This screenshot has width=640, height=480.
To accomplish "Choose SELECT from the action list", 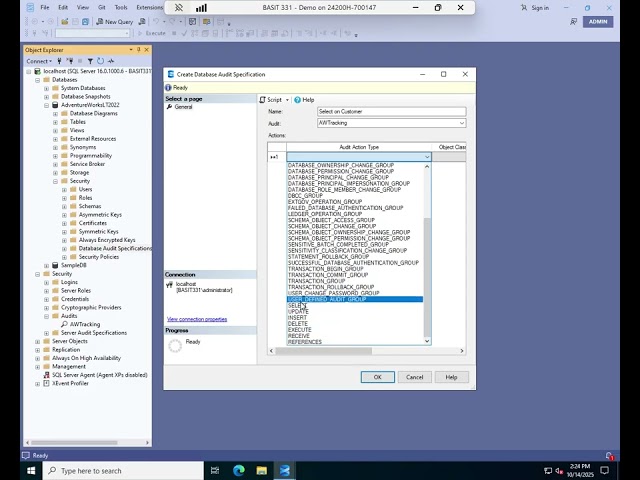I will coord(355,305).
